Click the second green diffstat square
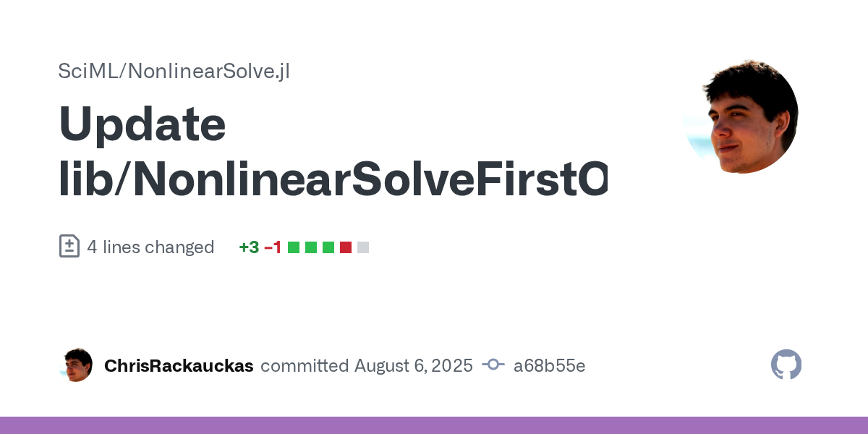 (311, 247)
